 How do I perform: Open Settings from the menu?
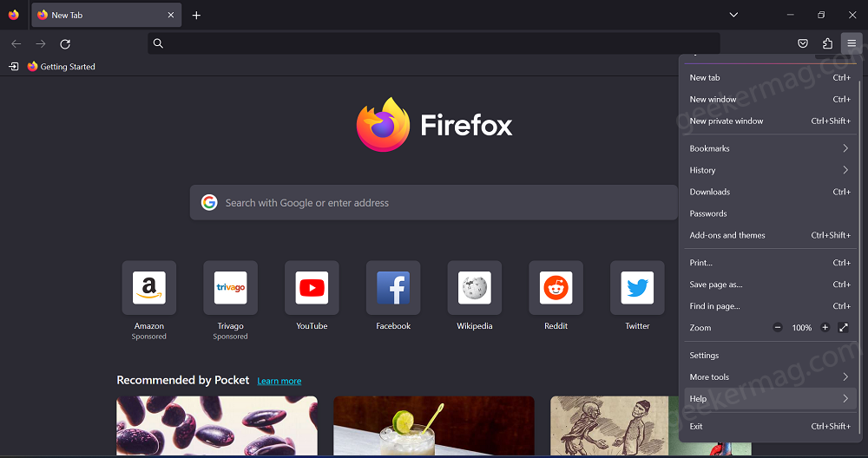coord(770,355)
